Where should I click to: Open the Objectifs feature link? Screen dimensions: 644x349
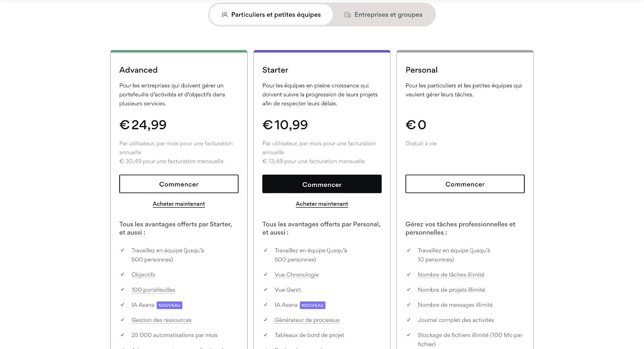pos(143,275)
